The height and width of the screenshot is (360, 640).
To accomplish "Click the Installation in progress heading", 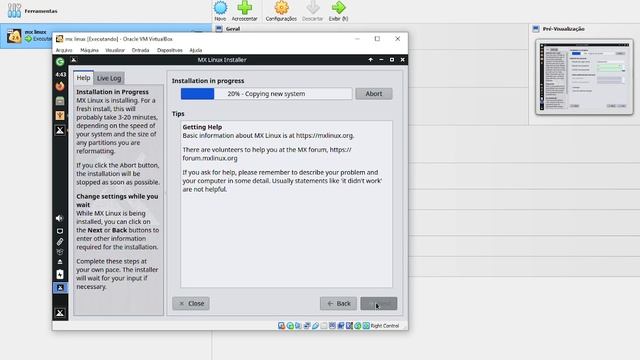I will [208, 81].
